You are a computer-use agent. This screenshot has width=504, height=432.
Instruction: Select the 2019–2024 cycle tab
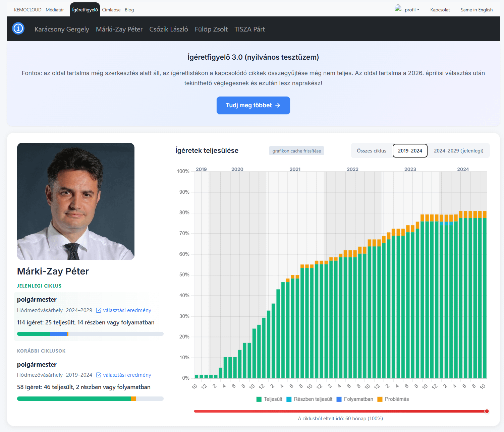[410, 151]
